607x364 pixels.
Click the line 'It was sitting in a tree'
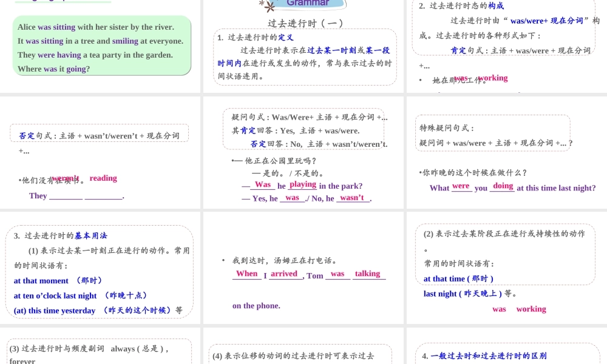pos(100,41)
